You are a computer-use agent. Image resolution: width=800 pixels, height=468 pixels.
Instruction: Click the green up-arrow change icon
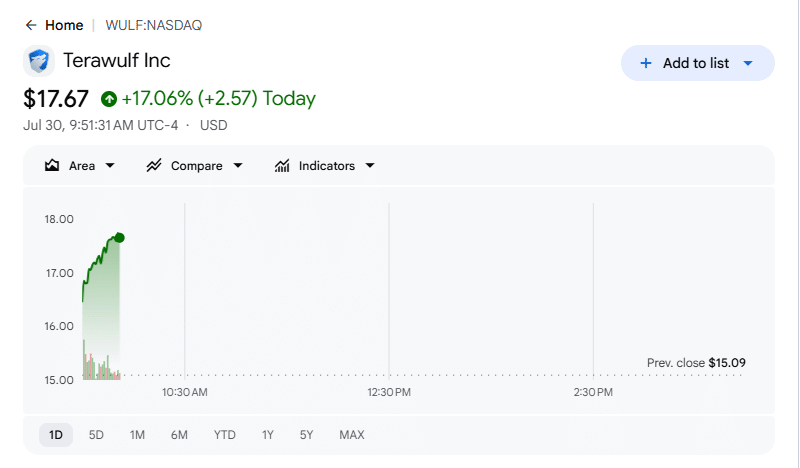click(109, 98)
